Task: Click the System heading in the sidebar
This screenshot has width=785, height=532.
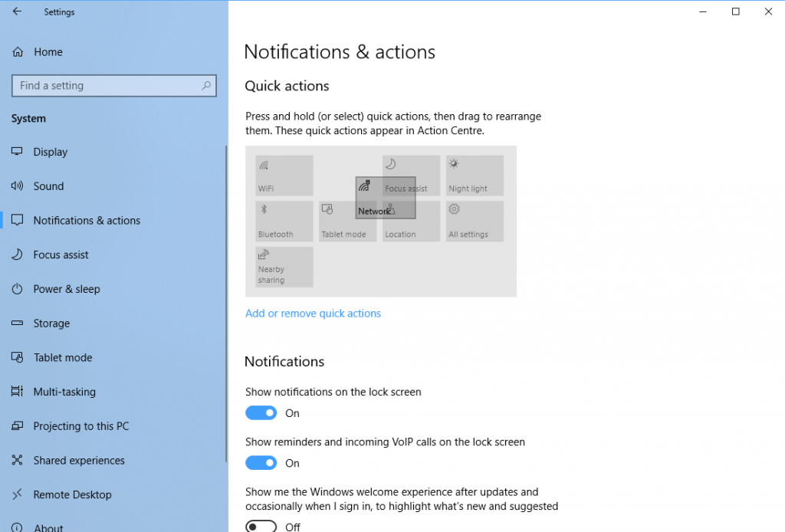Action: pos(28,119)
